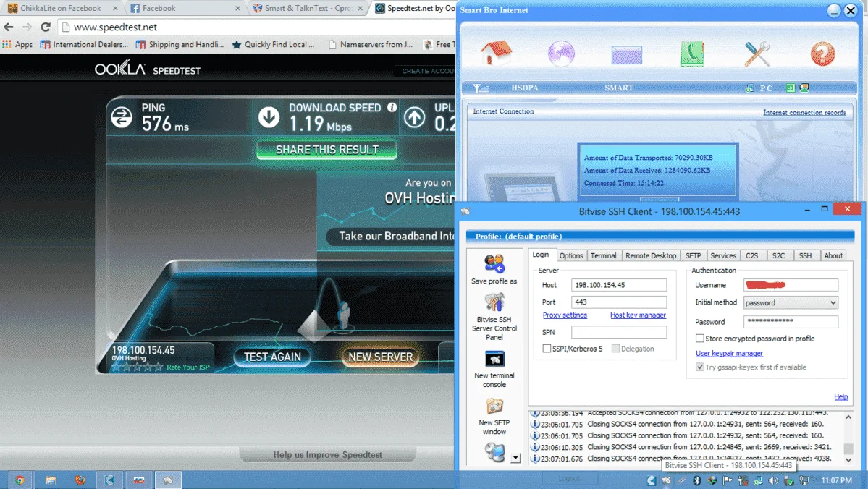Click TEST AGAIN button on Speedtest

[x=272, y=357]
